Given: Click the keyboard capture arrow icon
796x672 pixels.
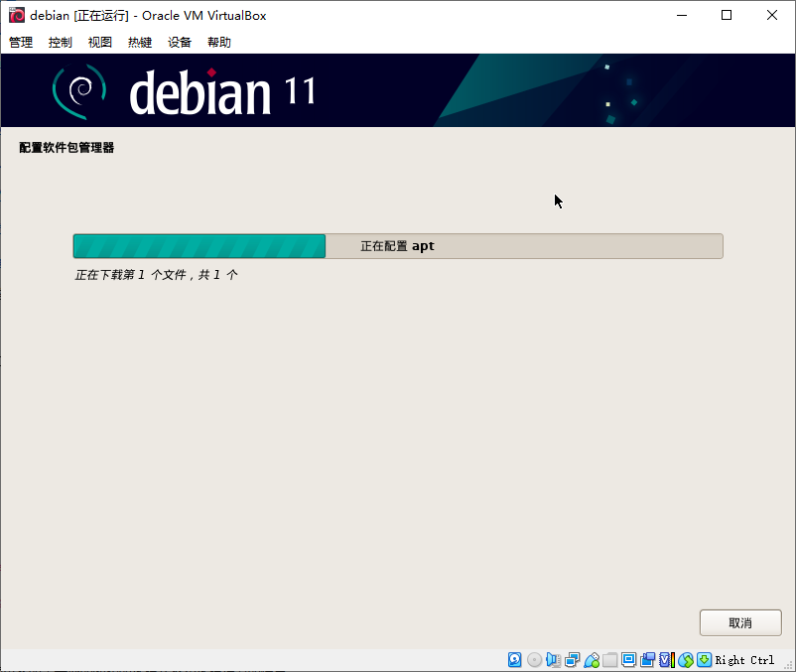Looking at the screenshot, I should click(704, 659).
